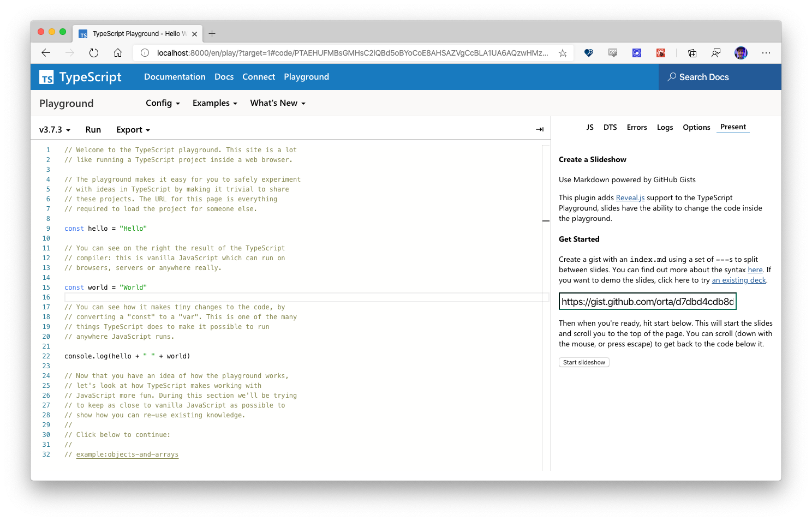Open browser collections icon
Viewport: 812px width, 521px height.
pos(692,53)
